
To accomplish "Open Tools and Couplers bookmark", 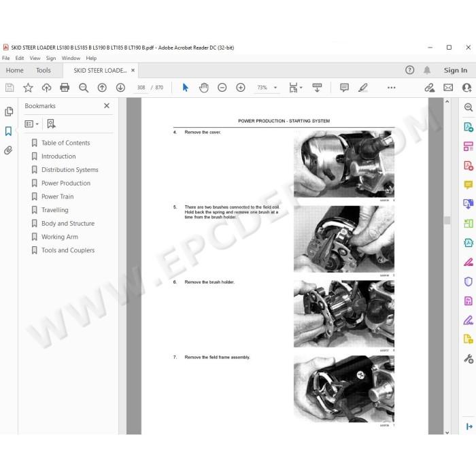I will (x=68, y=250).
